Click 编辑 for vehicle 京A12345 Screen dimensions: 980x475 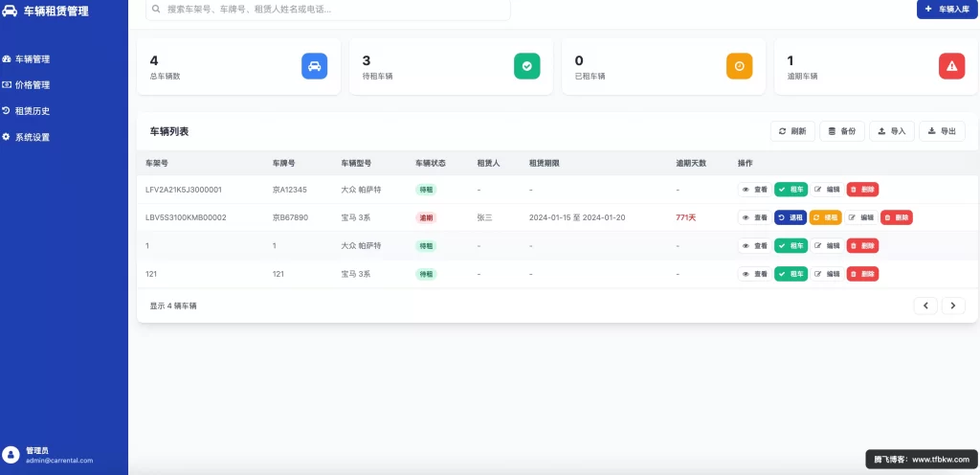(827, 190)
